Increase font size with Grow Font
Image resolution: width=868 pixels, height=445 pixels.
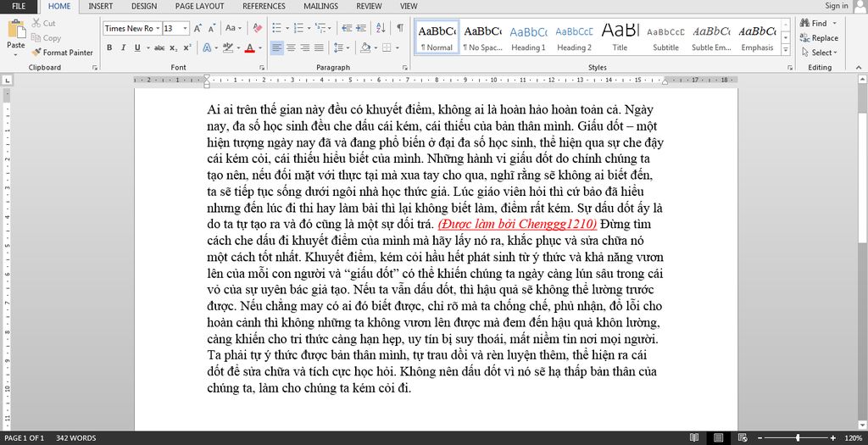click(x=197, y=28)
